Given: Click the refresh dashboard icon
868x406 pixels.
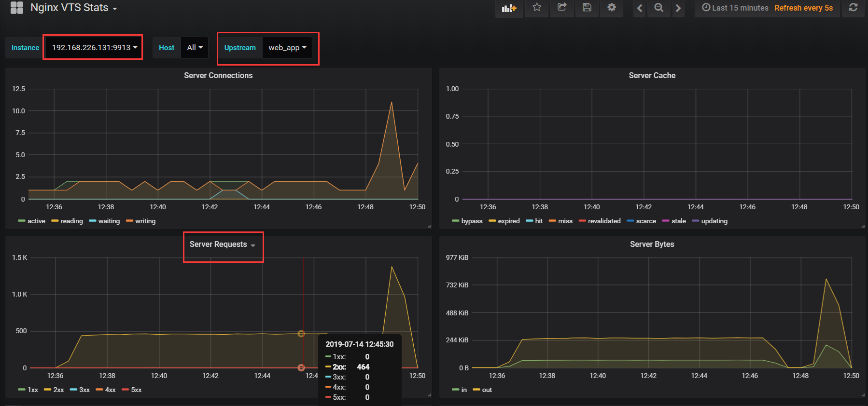Looking at the screenshot, I should pyautogui.click(x=853, y=8).
